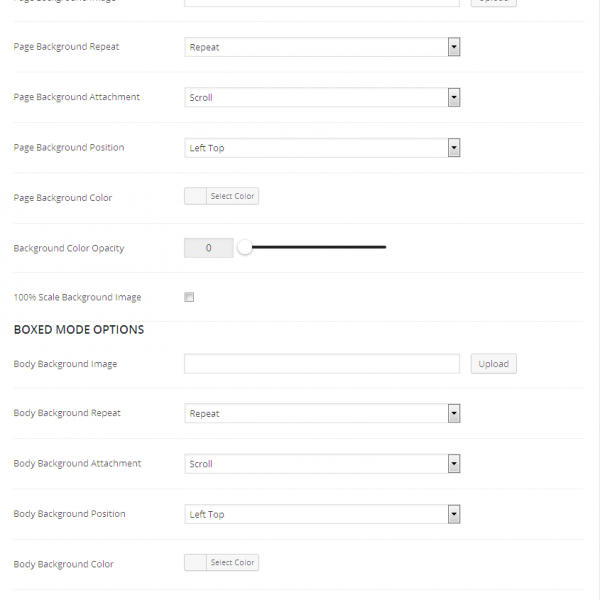Open Body Background Repeat dropdown
The height and width of the screenshot is (600, 600).
[322, 414]
